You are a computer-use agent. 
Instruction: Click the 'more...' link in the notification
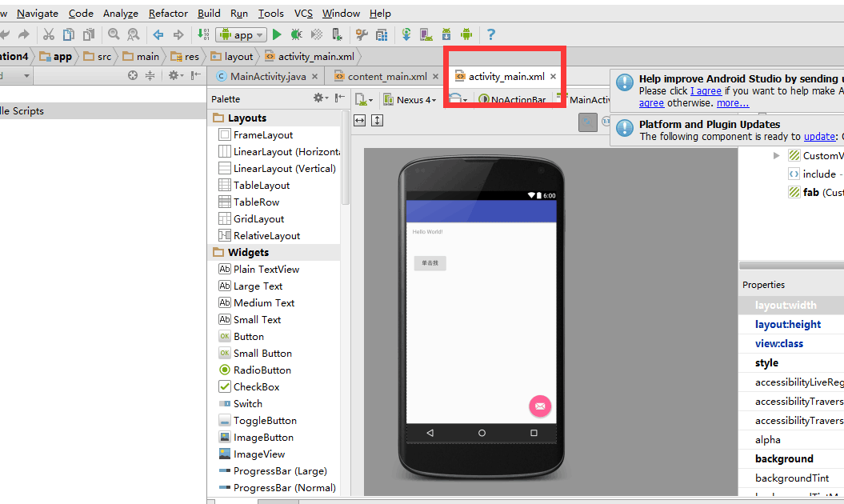(x=733, y=103)
